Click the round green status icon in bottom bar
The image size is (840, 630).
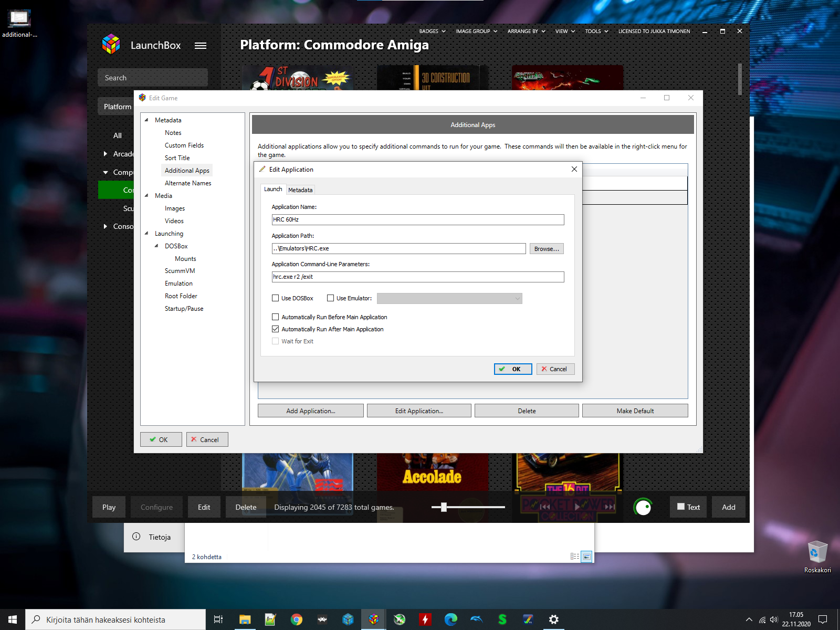coord(643,507)
